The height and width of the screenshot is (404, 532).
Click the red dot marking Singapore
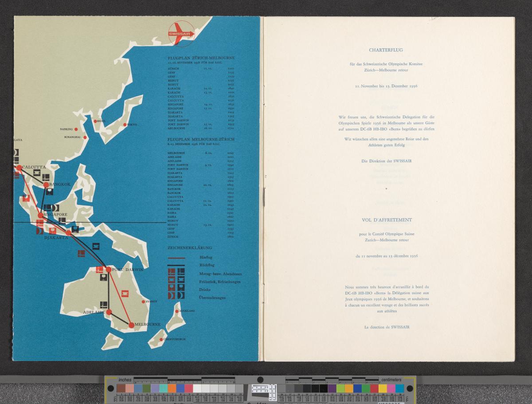[x=40, y=215]
